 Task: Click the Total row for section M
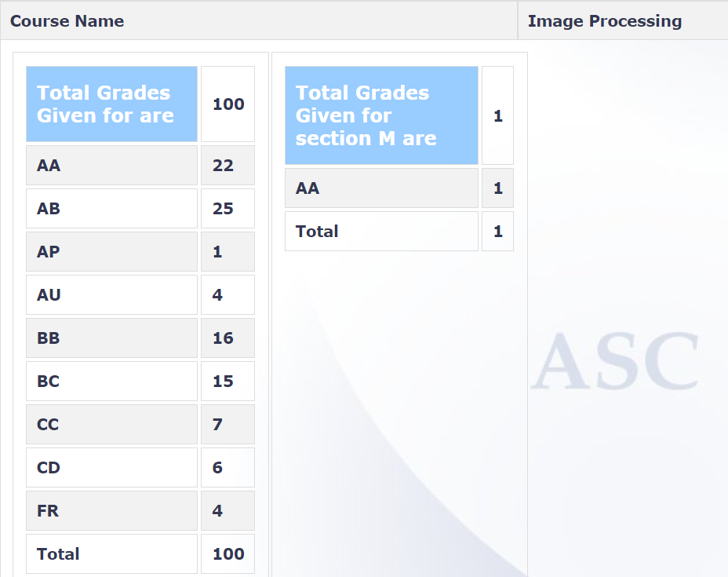[381, 231]
